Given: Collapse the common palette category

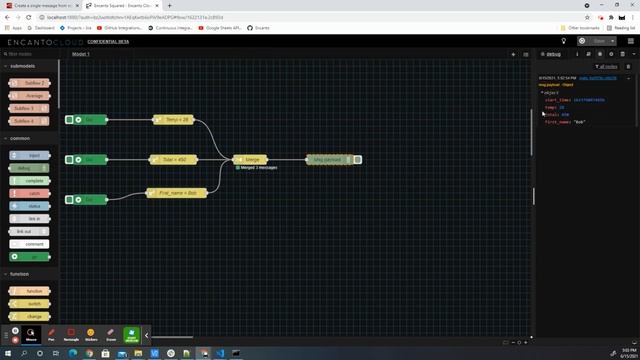Looking at the screenshot, I should point(29,138).
